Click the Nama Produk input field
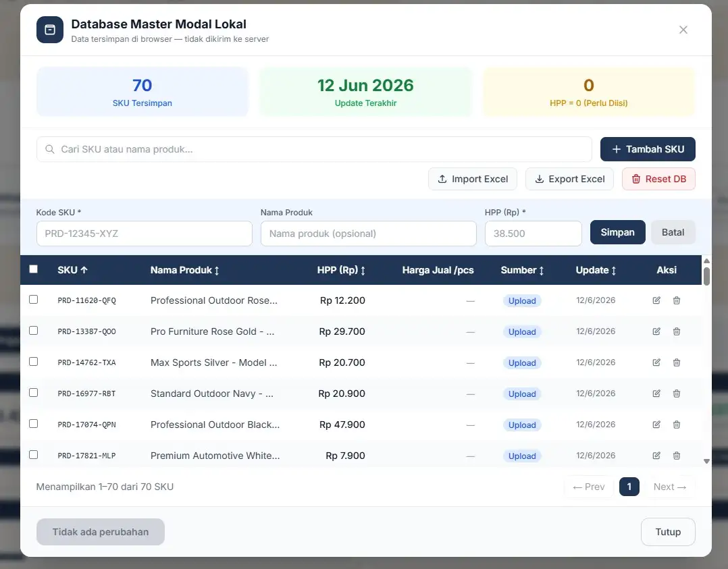 (369, 234)
